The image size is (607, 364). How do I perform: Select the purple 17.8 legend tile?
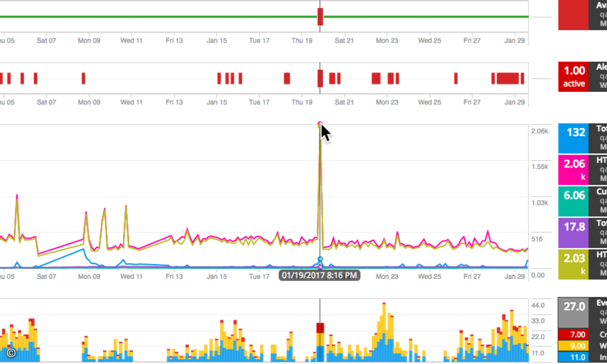point(573,233)
